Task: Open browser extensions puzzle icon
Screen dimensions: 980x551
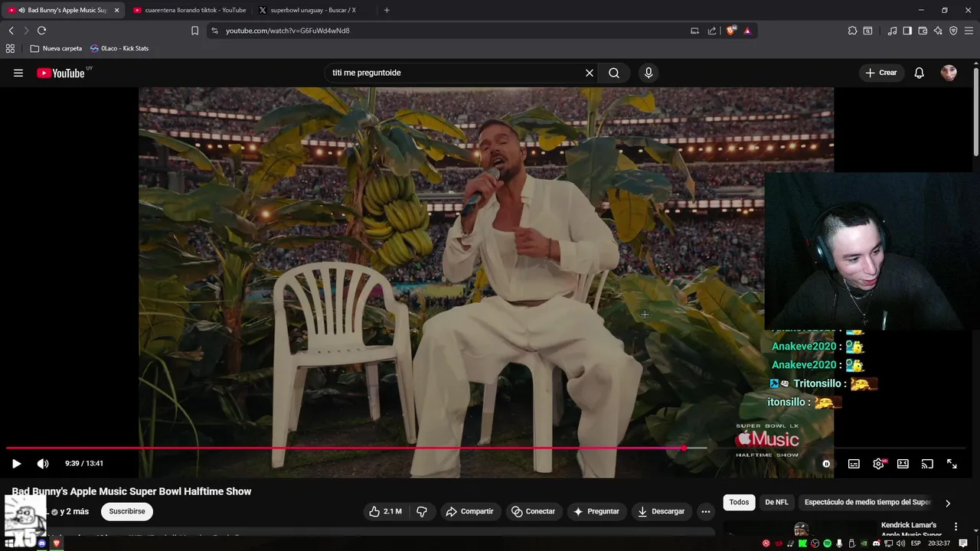Action: (852, 31)
